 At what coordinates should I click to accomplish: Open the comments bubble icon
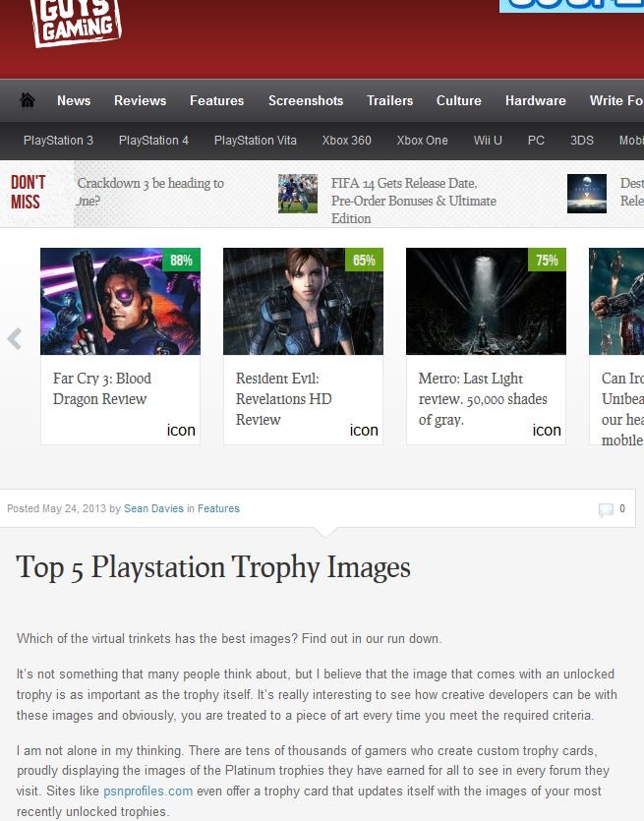click(606, 509)
